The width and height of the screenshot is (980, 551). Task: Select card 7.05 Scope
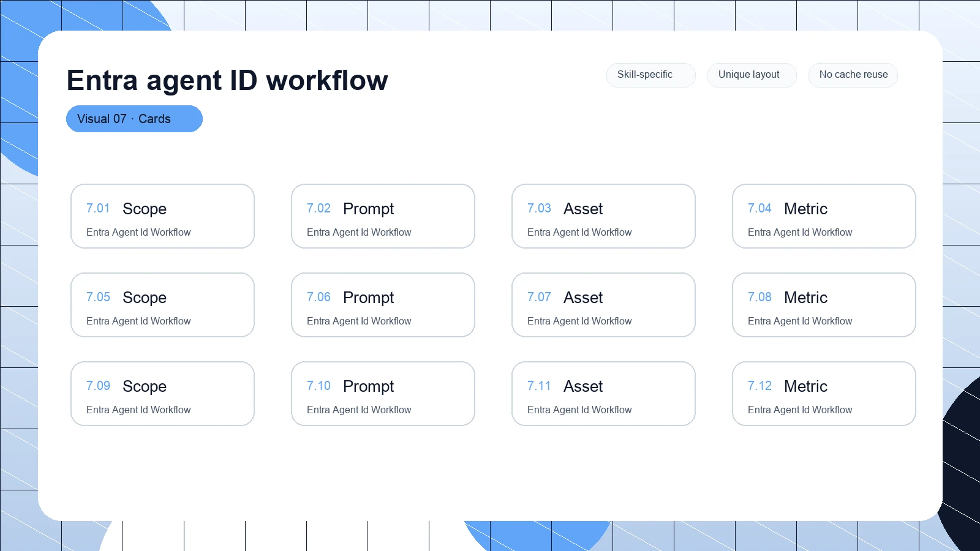pos(162,305)
